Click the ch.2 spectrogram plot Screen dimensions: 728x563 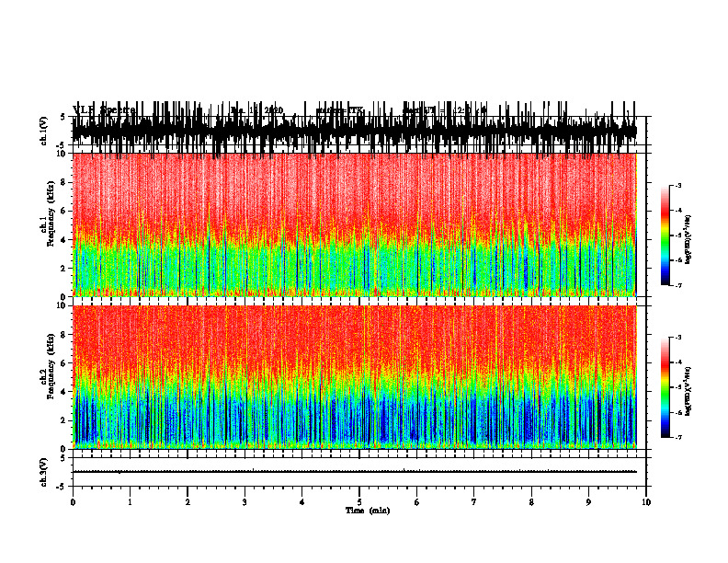point(354,377)
